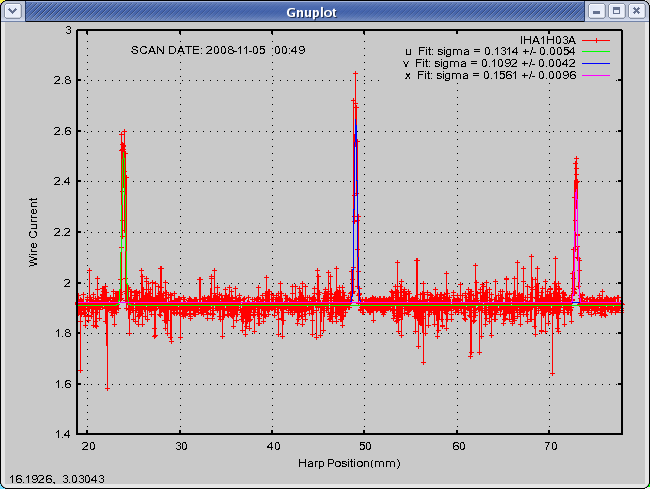Viewport: 650px width, 489px height.
Task: Maximize the Gnuplot window
Action: 616,11
